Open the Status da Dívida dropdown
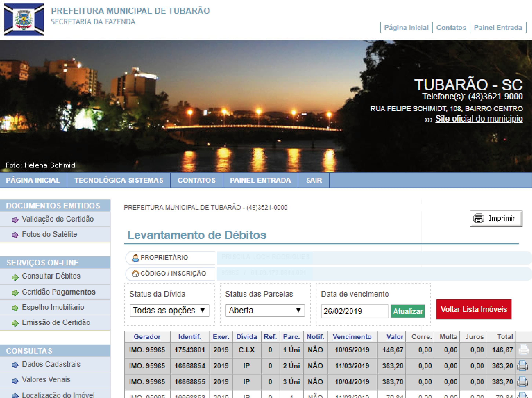This screenshot has height=398, width=532. tap(169, 310)
